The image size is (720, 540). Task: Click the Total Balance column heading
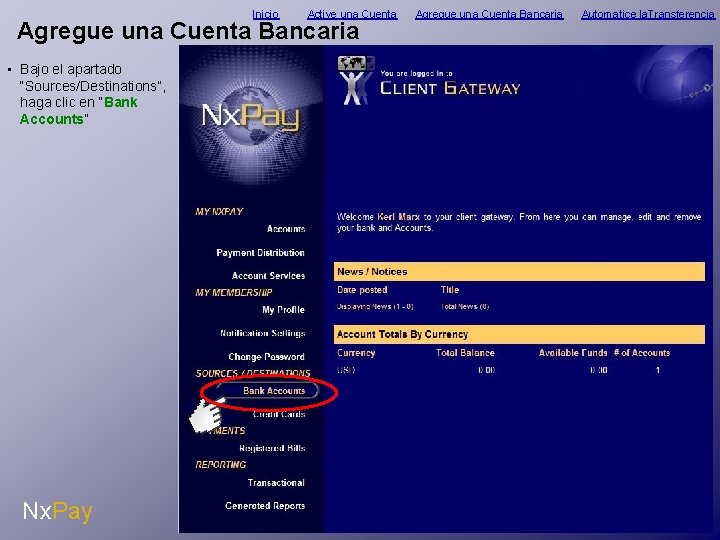465,353
